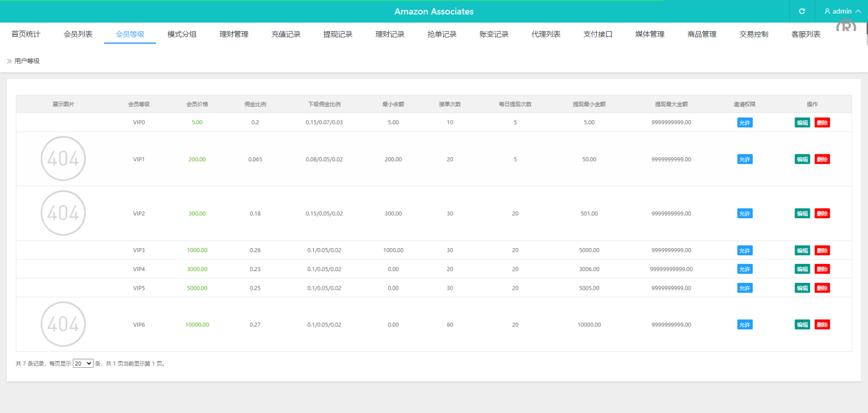Toggle the 允许 badge for VIP5
The width and height of the screenshot is (868, 413).
[745, 288]
